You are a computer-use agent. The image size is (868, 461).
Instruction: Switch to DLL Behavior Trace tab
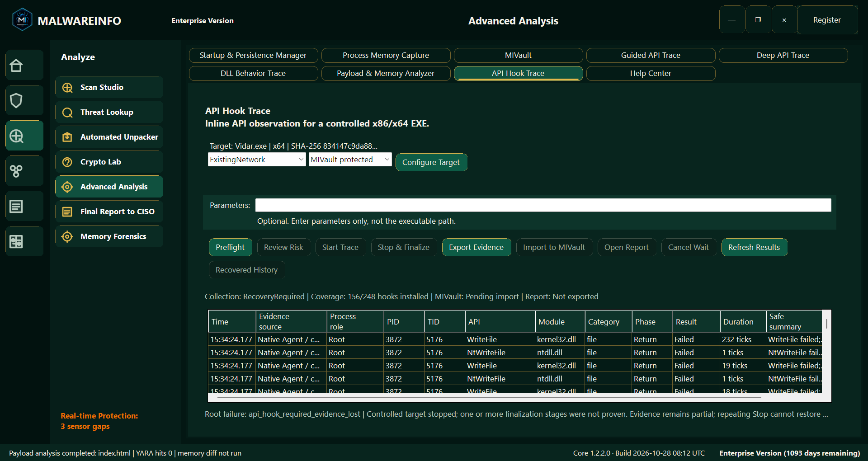(253, 73)
